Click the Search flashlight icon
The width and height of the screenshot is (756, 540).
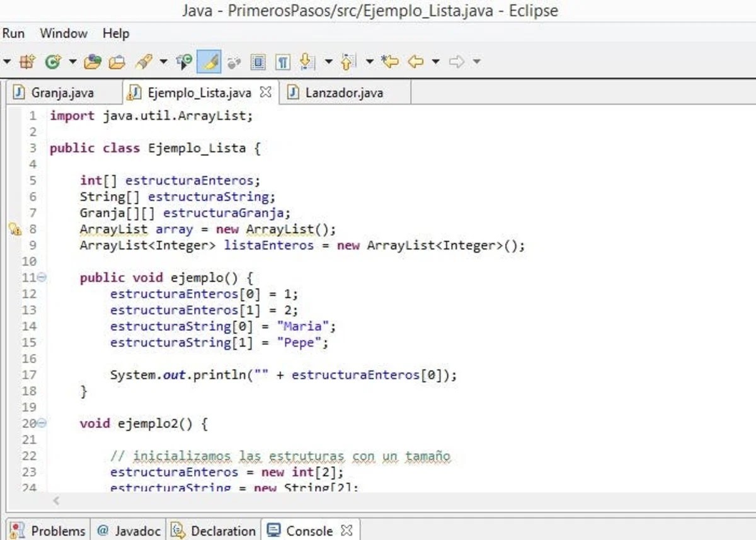tap(144, 62)
